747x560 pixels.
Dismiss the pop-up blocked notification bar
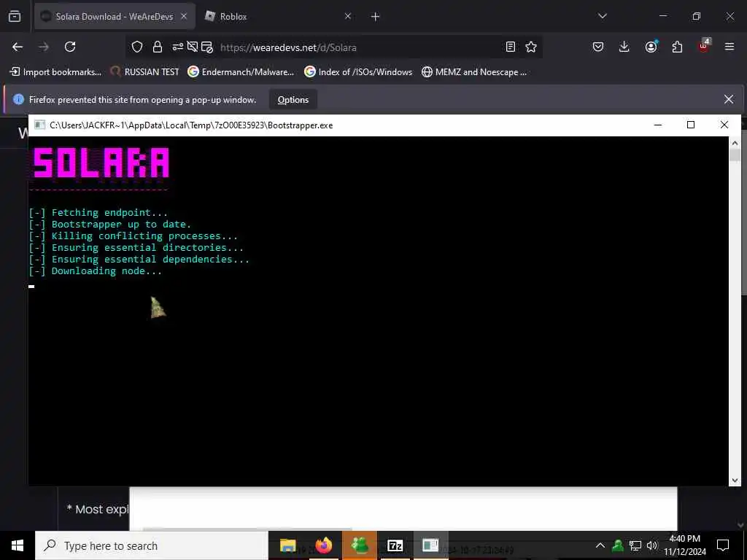point(729,99)
